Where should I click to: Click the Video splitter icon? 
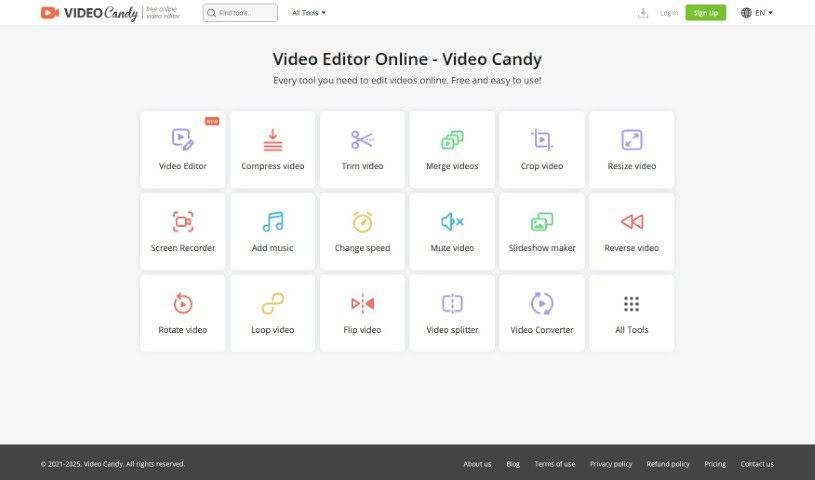click(452, 303)
